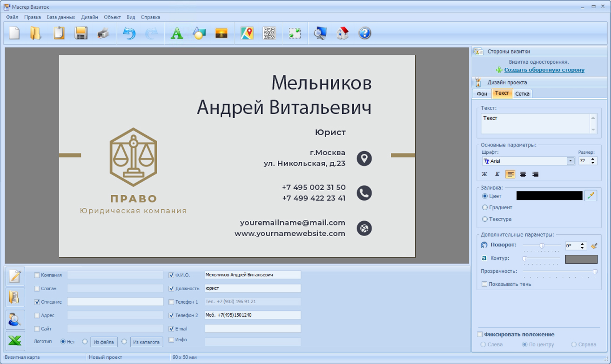Align text to the left
This screenshot has width=611, height=364.
coord(510,174)
